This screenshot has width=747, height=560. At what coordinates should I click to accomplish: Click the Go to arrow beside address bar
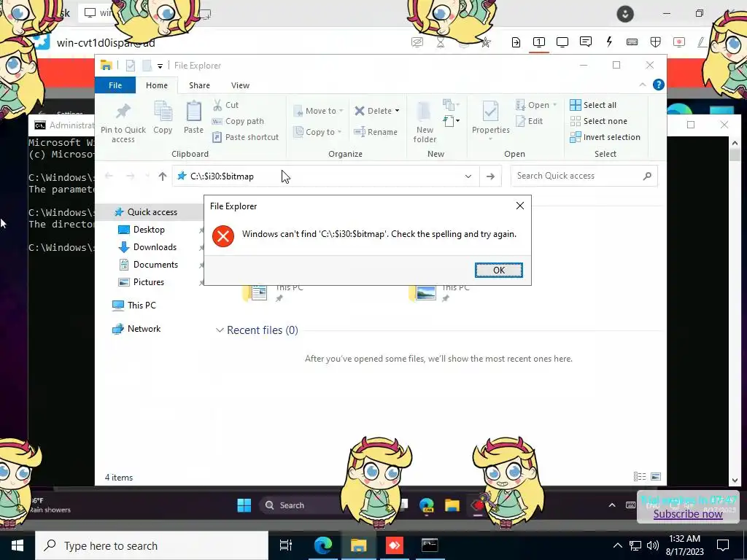pyautogui.click(x=490, y=176)
